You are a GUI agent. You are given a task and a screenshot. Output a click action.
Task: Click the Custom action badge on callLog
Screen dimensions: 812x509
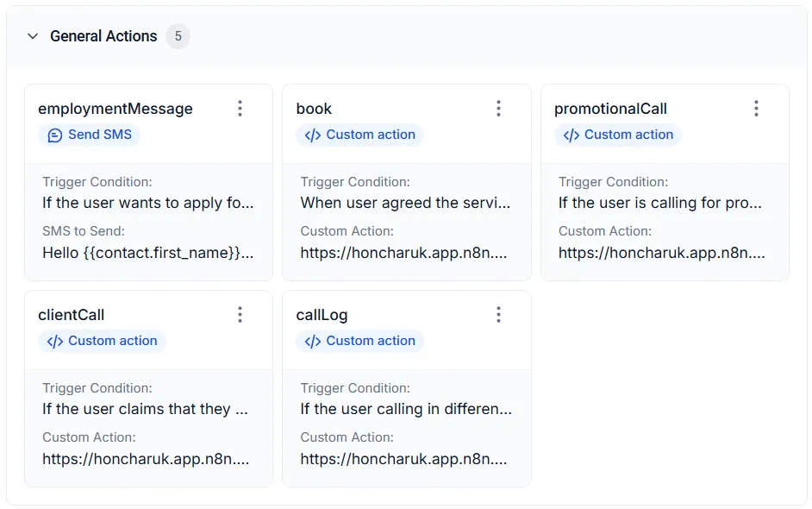pyautogui.click(x=359, y=341)
